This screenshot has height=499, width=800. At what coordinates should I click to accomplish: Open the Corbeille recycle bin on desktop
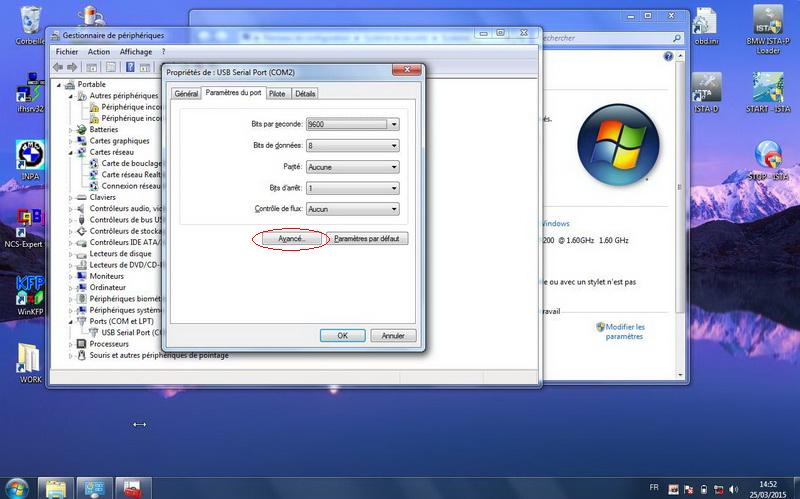30,26
